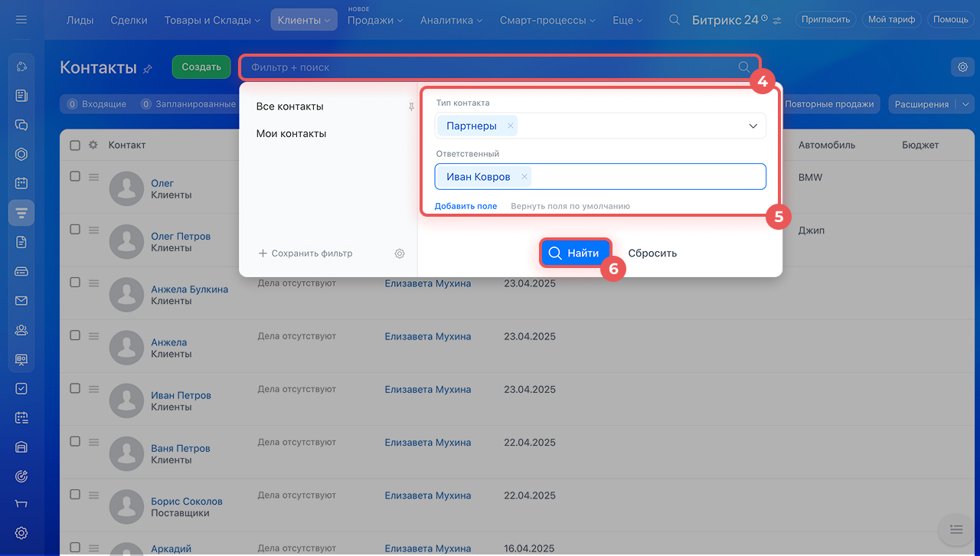Check the box for contact Ваня Петров
Viewport: 980px width, 556px height.
coord(75,441)
